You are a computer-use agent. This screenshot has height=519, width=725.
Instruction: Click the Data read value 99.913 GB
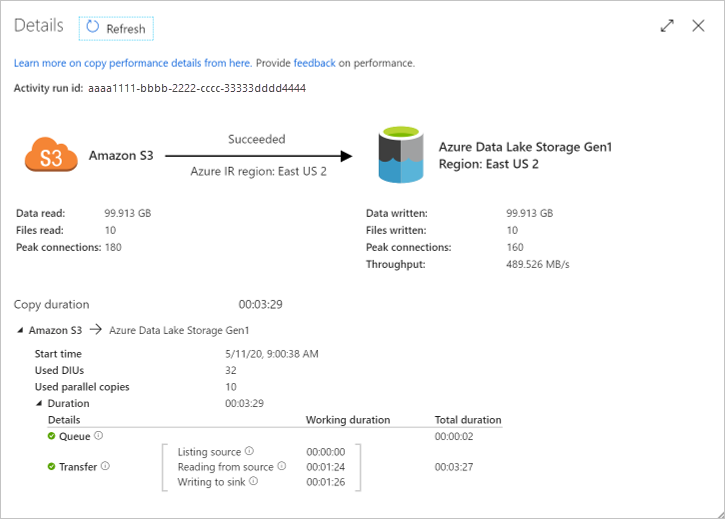point(128,213)
